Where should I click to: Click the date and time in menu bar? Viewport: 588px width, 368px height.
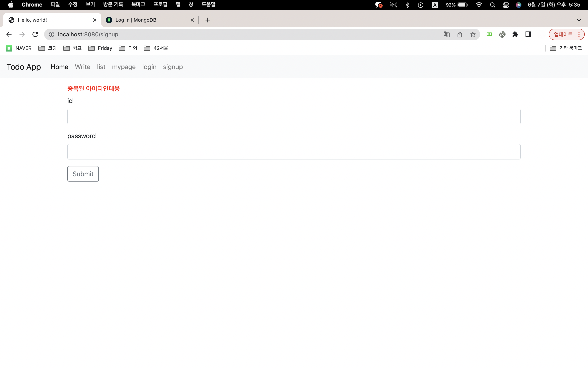[x=554, y=5]
